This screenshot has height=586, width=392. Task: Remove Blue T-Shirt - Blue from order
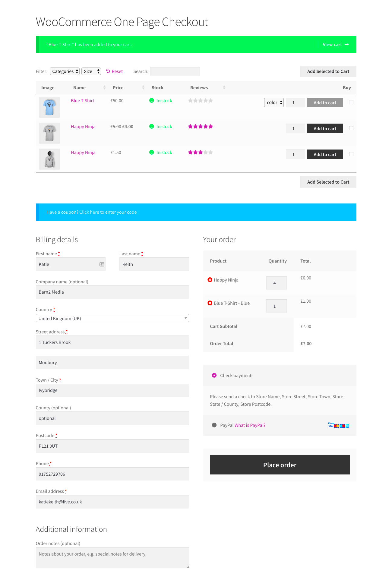pyautogui.click(x=210, y=303)
